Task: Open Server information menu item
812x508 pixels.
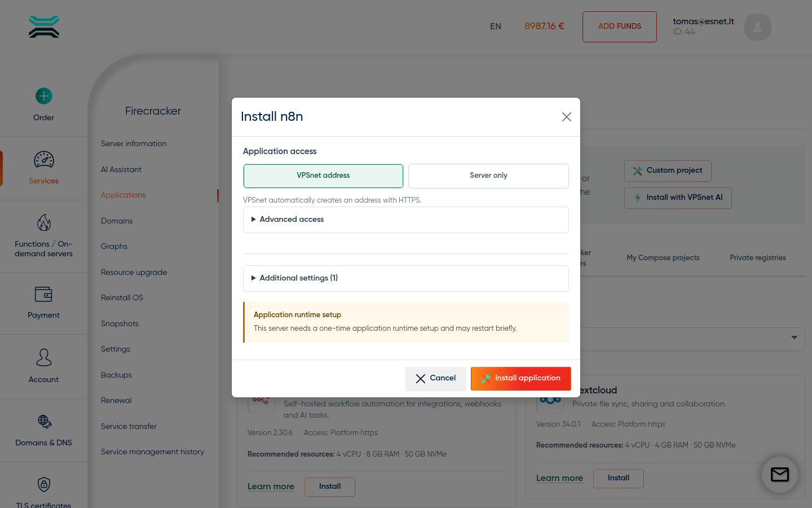Action: 134,144
